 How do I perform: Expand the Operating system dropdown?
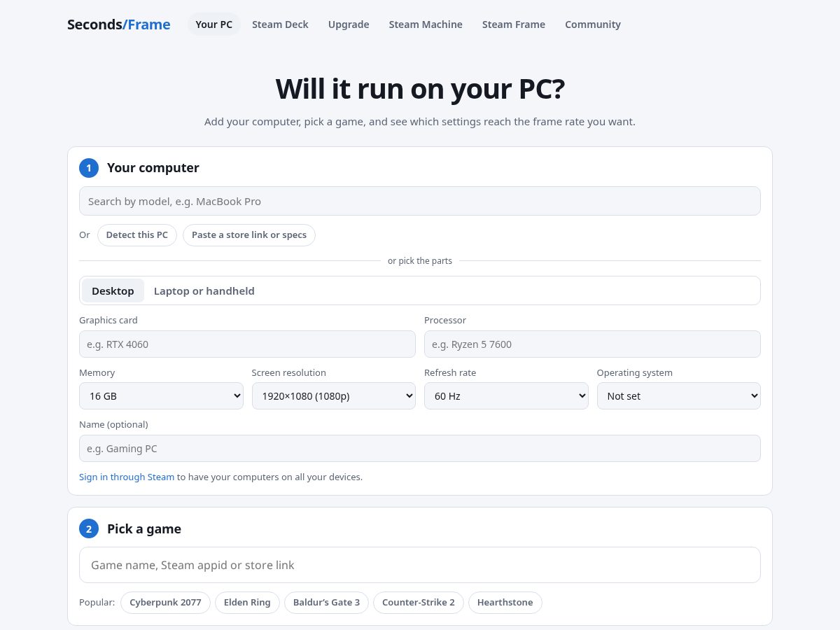click(x=679, y=396)
